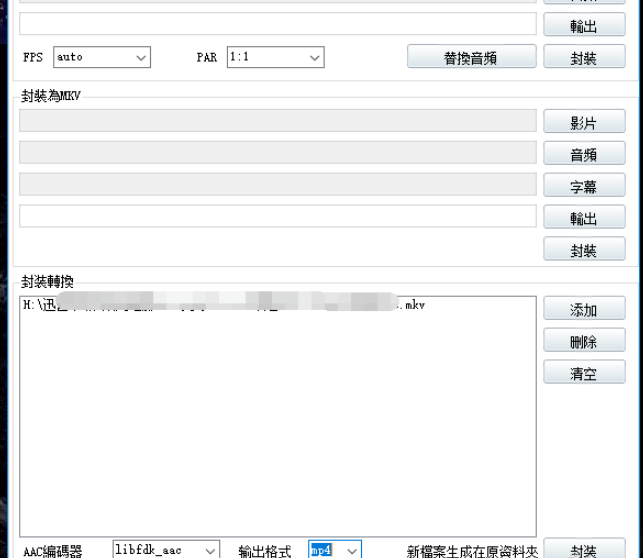The height and width of the screenshot is (558, 643).
Task: Click output path field above FPS row
Action: (278, 24)
